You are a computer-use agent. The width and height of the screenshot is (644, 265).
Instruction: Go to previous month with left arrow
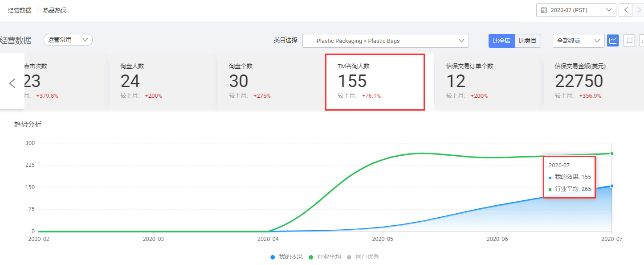click(626, 10)
